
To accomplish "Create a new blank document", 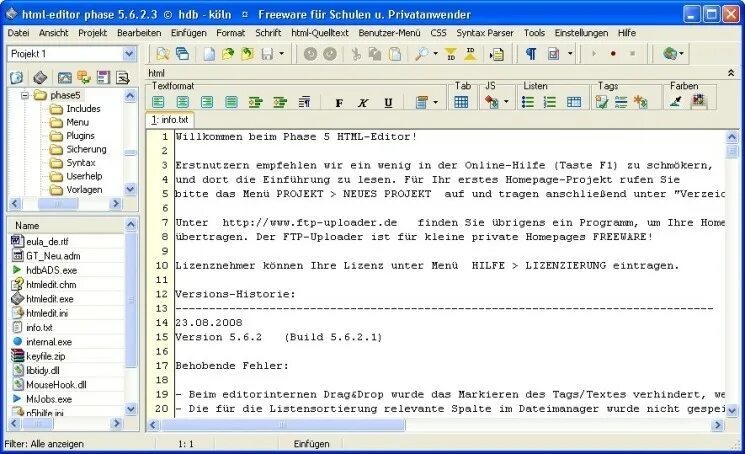I will coord(209,54).
